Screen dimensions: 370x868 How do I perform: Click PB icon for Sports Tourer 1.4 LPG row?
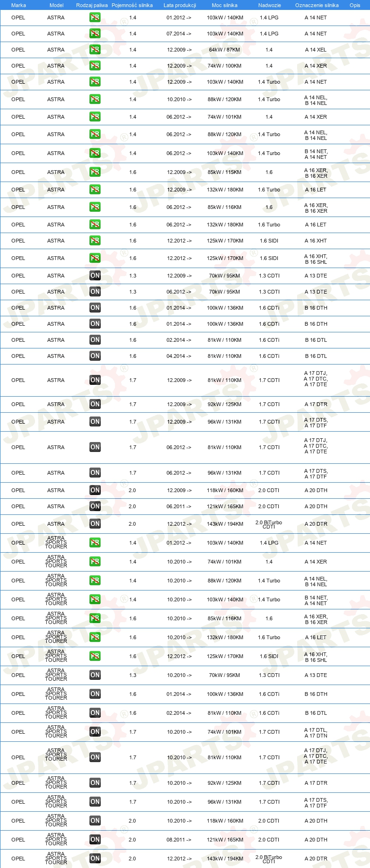[95, 543]
